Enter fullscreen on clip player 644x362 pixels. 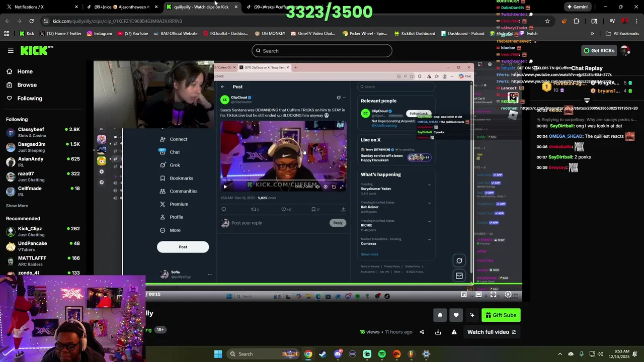494,295
